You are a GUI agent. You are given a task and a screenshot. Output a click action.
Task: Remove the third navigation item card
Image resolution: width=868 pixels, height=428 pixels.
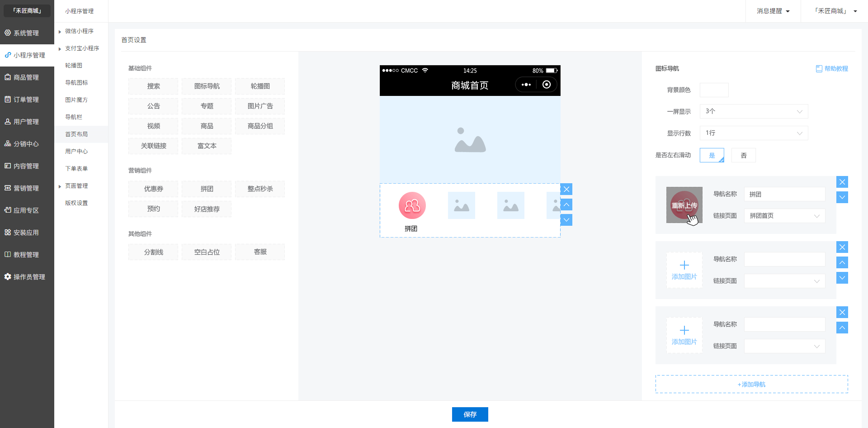pyautogui.click(x=842, y=312)
